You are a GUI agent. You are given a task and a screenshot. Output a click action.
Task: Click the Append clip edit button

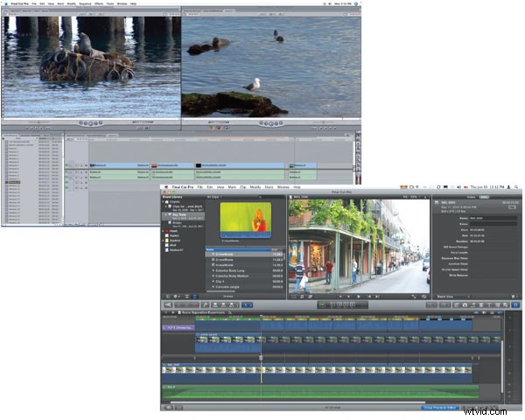231,305
